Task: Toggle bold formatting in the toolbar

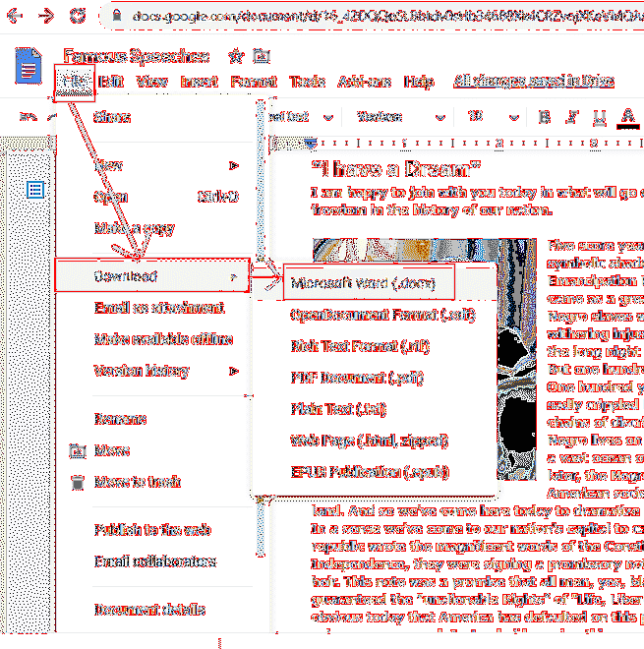Action: coord(546,117)
